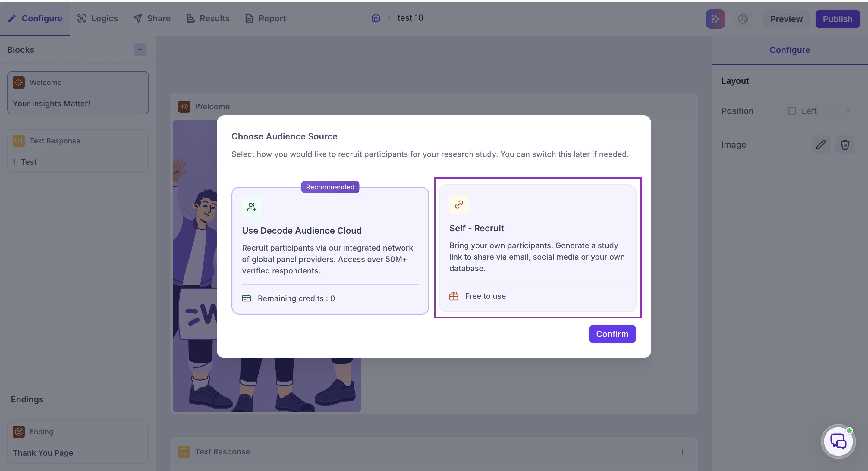Publish the study
868x471 pixels.
[837, 19]
